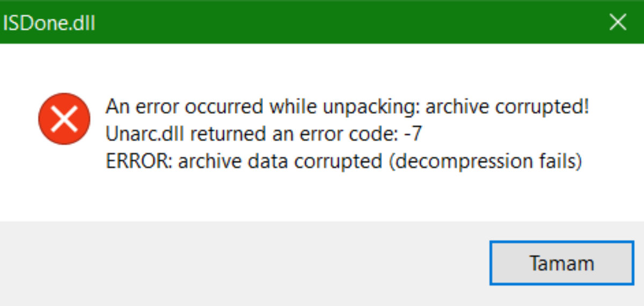
Task: Click the "archive corrupted!" text
Action: click(x=507, y=107)
